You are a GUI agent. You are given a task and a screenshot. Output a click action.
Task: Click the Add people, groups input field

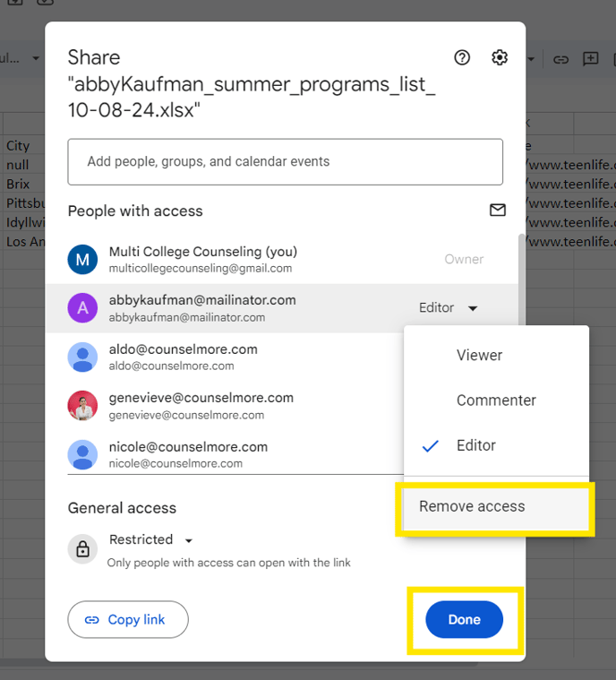(x=285, y=162)
